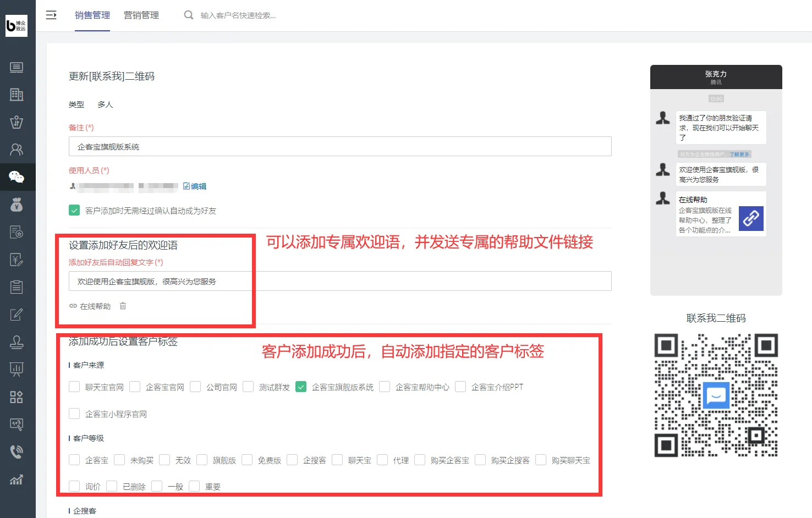Image resolution: width=812 pixels, height=518 pixels.
Task: Click the search magnifier icon
Action: [189, 15]
